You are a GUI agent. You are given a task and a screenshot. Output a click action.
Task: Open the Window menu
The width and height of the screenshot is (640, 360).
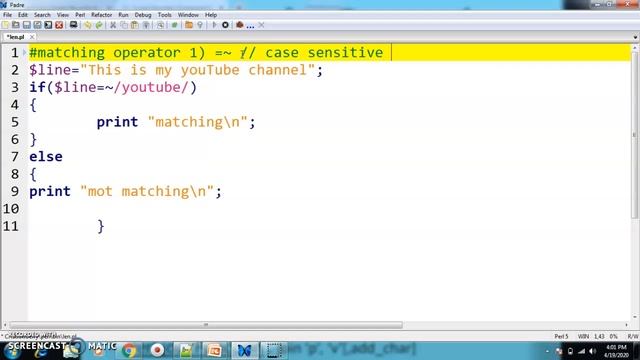(188, 15)
